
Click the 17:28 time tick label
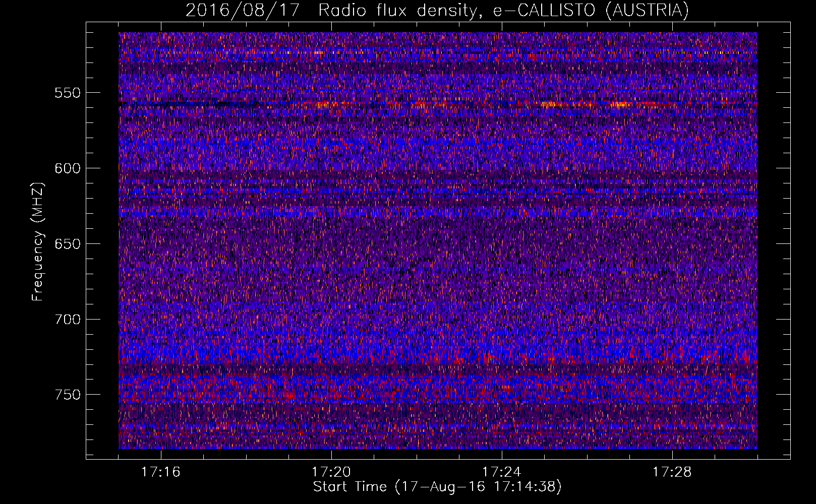click(672, 472)
